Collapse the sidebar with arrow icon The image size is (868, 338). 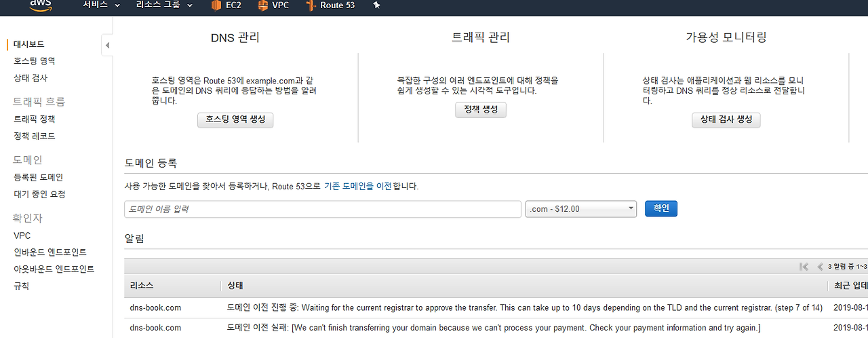[x=106, y=45]
